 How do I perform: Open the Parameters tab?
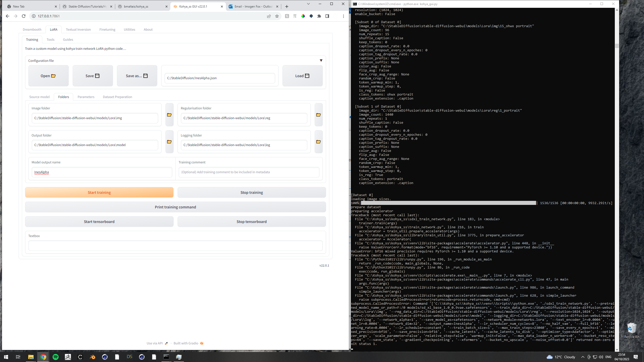[86, 97]
